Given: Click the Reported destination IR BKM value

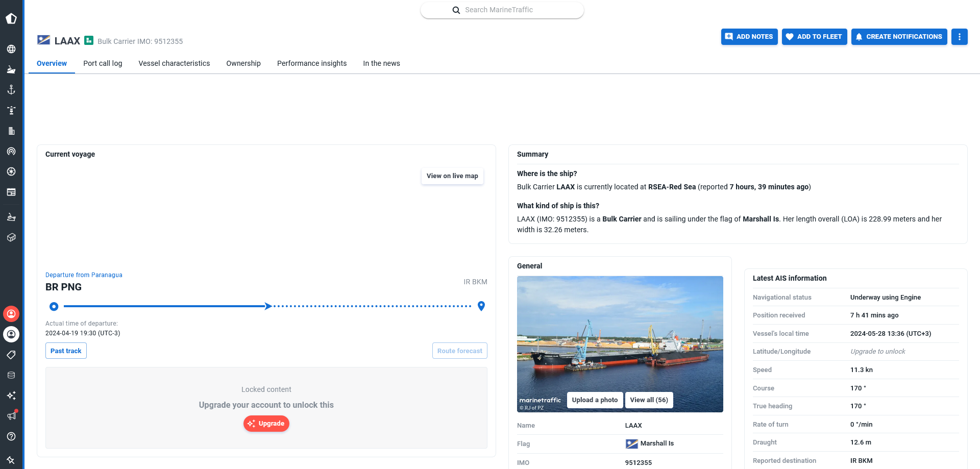Looking at the screenshot, I should [x=861, y=461].
